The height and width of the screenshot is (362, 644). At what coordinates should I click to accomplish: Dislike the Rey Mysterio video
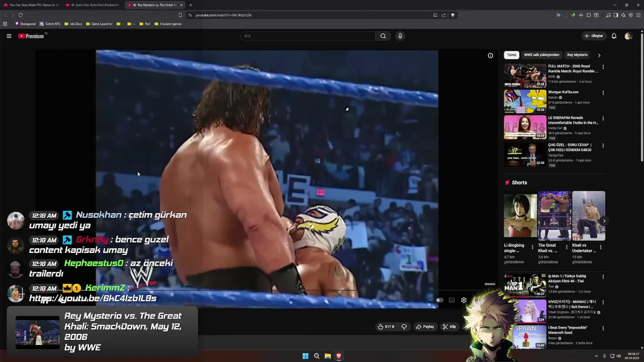[404, 327]
